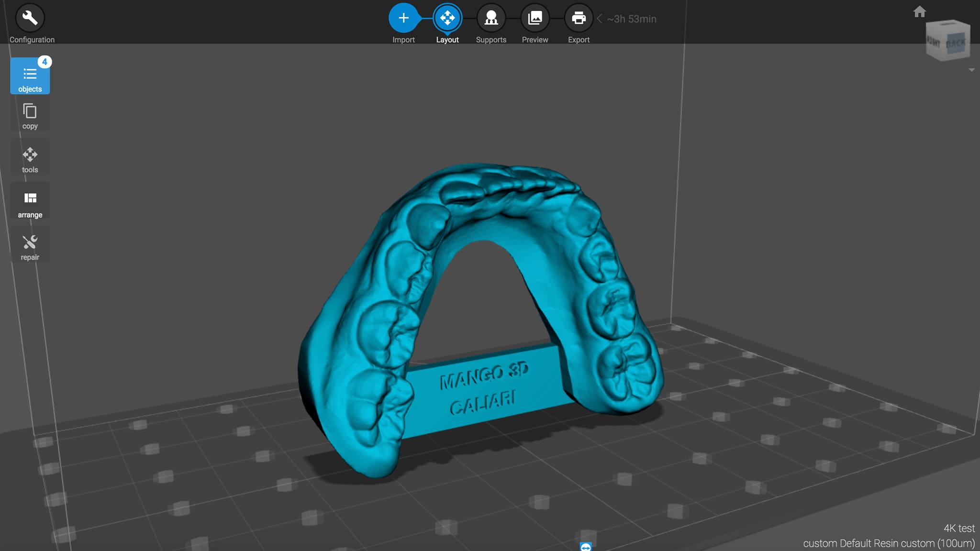Viewport: 980px width, 551px height.
Task: Open the repair tool
Action: tap(30, 247)
